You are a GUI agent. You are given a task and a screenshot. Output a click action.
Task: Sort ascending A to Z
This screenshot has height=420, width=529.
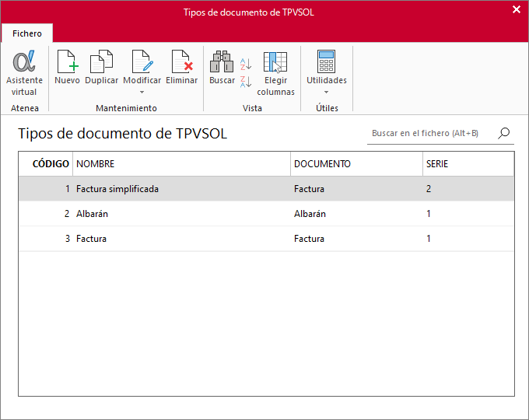[x=246, y=64]
